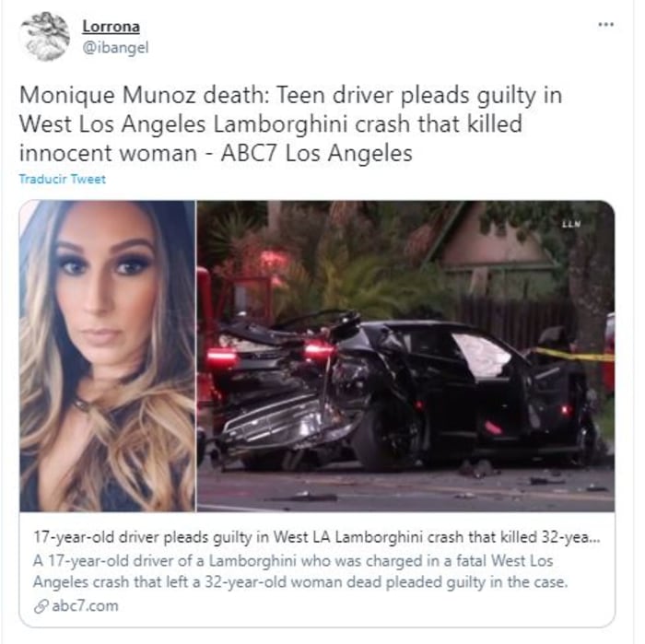The width and height of the screenshot is (645, 644).
Task: Click Traducir Tweet to translate
Action: [62, 179]
